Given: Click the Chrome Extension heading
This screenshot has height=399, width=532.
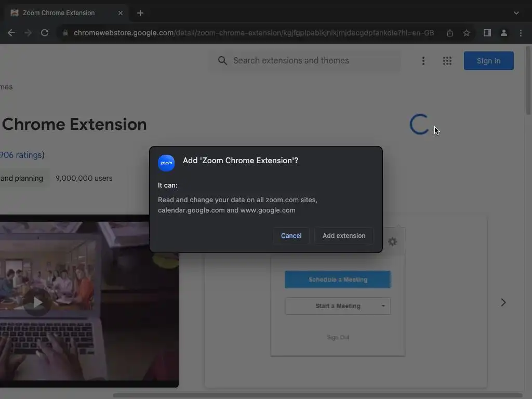Looking at the screenshot, I should point(74,124).
